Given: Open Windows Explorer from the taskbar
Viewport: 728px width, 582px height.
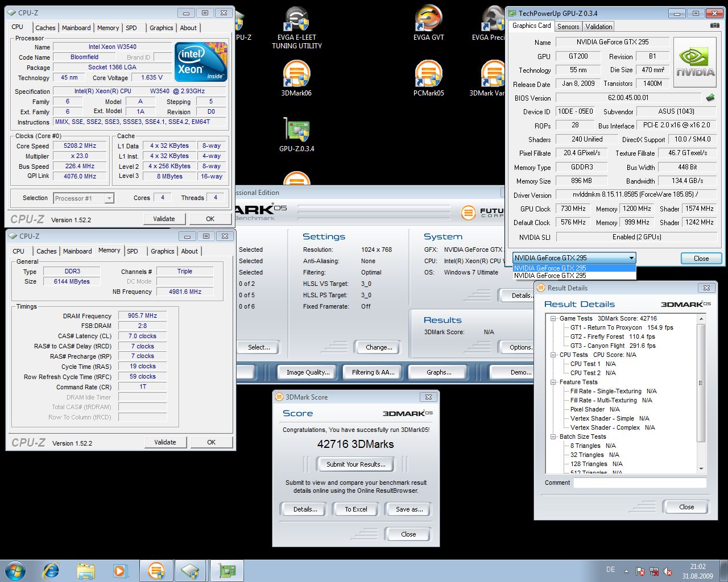Looking at the screenshot, I should click(86, 571).
